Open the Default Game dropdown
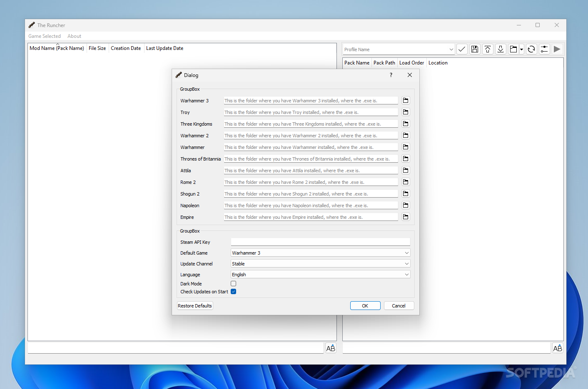Image resolution: width=588 pixels, height=389 pixels. pos(321,253)
